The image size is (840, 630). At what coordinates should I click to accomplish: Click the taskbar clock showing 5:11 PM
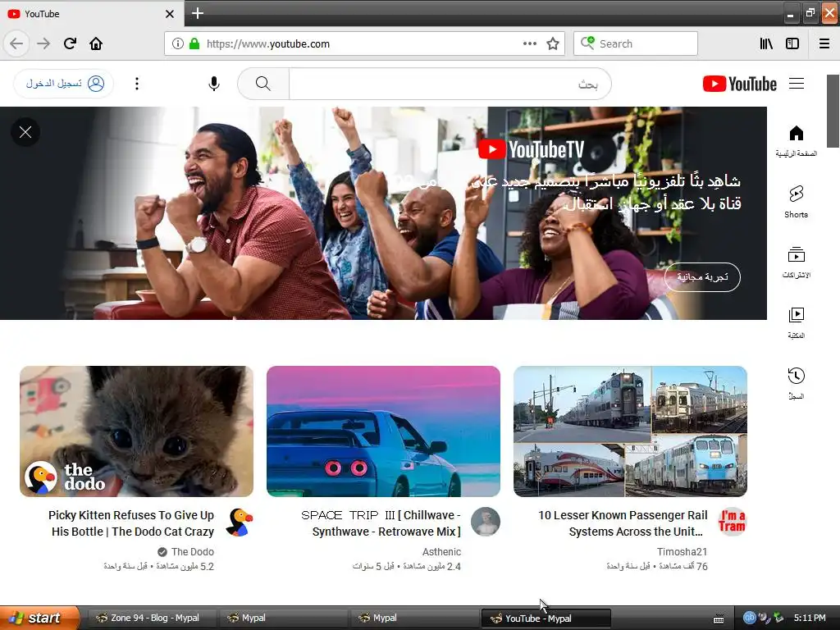pos(810,619)
